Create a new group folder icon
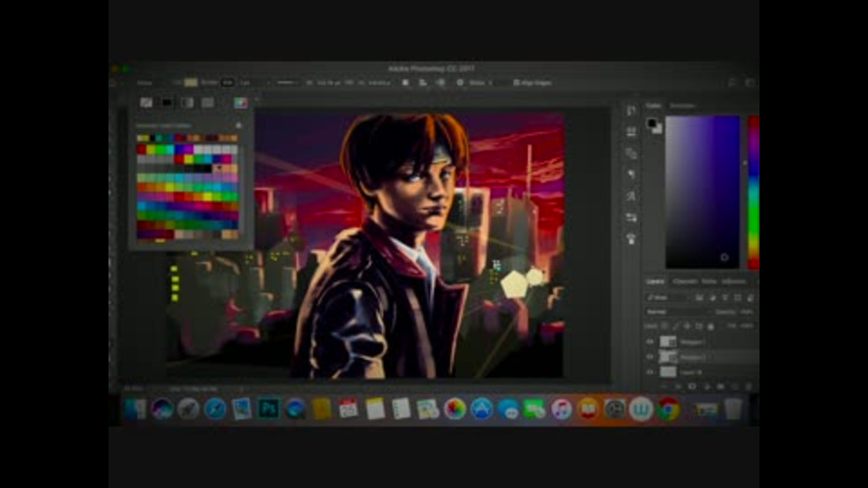Image resolution: width=868 pixels, height=488 pixels. (721, 386)
